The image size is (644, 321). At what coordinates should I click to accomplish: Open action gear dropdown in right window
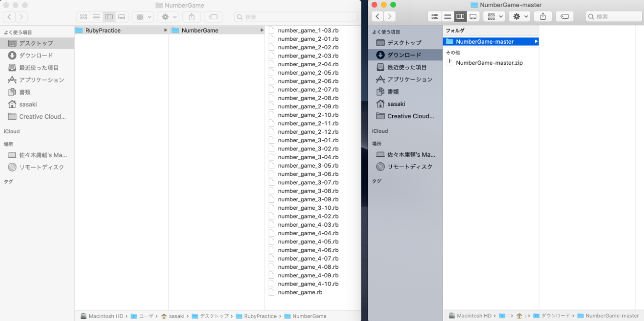click(519, 16)
